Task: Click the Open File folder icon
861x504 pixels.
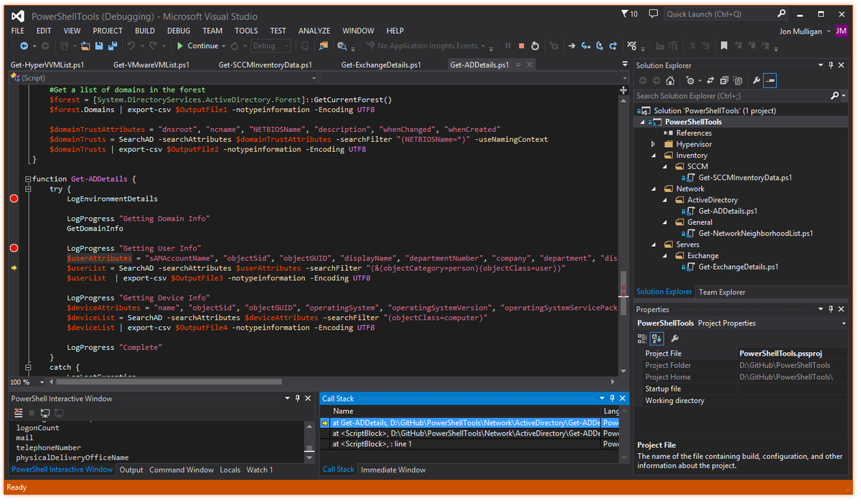Action: click(85, 46)
